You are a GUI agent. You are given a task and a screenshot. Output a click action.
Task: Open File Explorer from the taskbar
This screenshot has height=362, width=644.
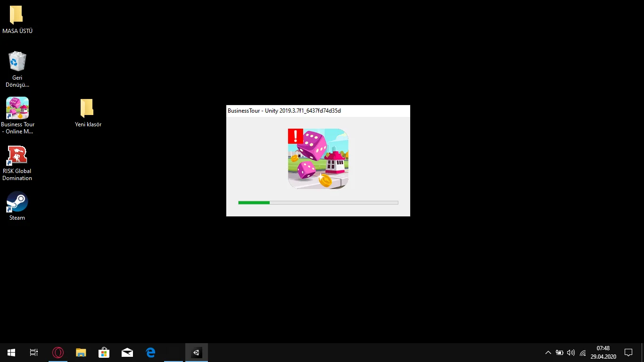tap(81, 353)
